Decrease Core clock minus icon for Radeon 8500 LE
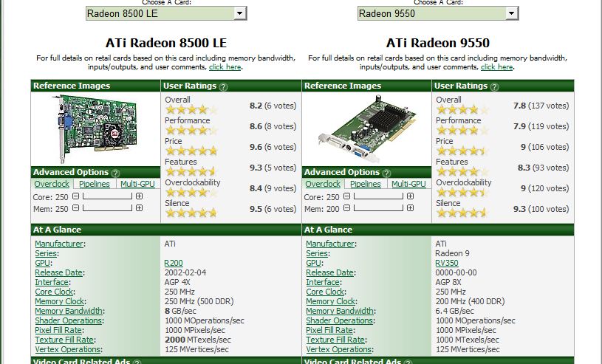This screenshot has height=364, width=602. [75, 196]
